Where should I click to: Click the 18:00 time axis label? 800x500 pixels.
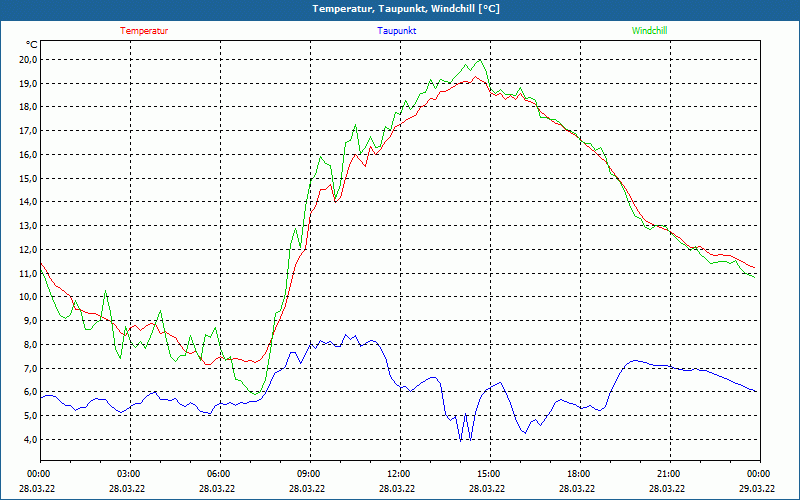pos(579,474)
